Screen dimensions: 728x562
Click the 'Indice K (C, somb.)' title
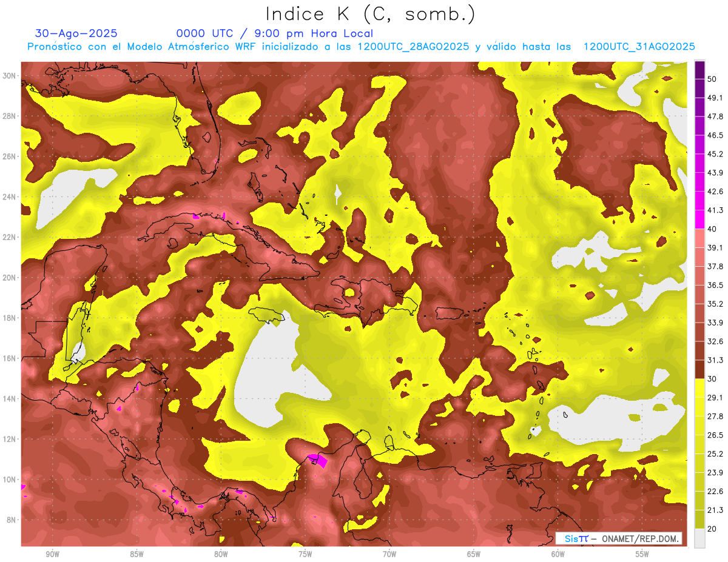point(370,15)
